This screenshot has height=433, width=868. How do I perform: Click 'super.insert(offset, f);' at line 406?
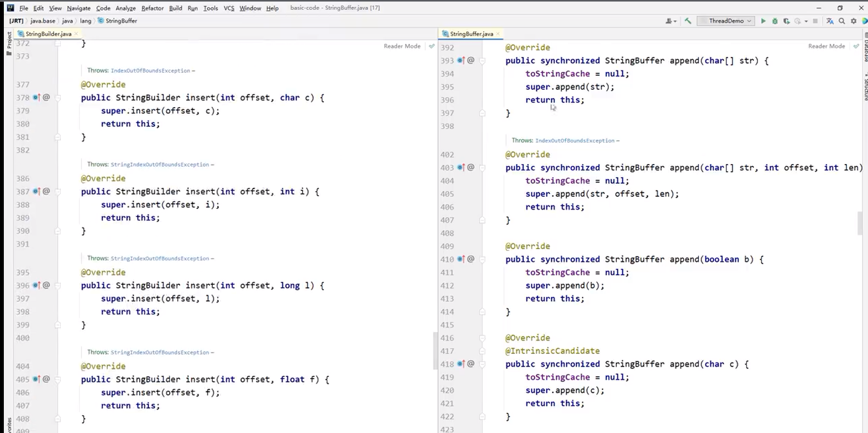[160, 393]
